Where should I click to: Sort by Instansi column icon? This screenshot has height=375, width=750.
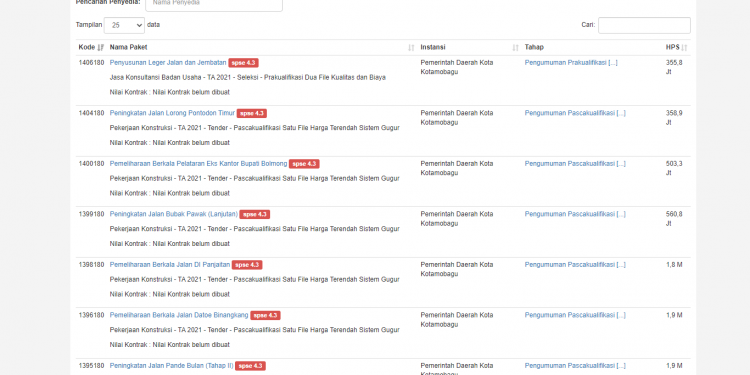(515, 47)
